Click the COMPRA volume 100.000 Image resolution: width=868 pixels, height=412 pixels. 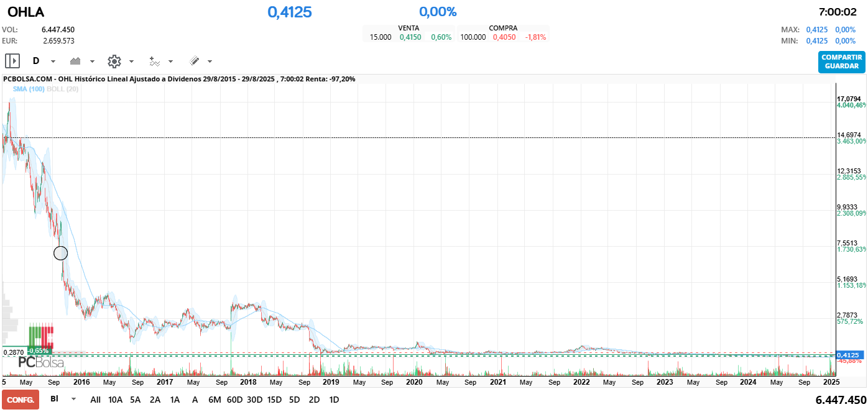(x=473, y=37)
